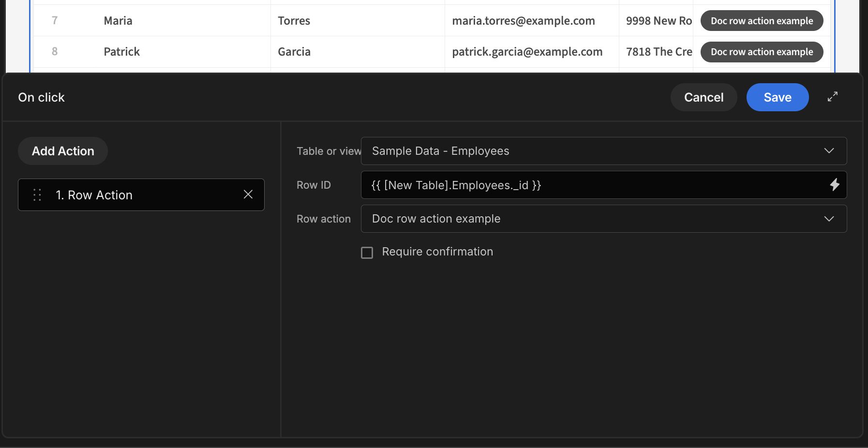Open bindings via the Row ID lightning icon
Image resolution: width=868 pixels, height=448 pixels.
835,184
